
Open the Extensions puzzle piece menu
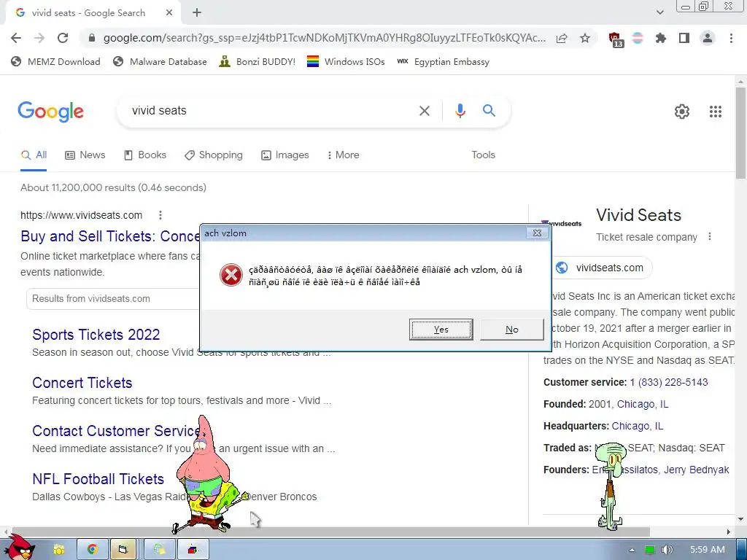coord(661,38)
